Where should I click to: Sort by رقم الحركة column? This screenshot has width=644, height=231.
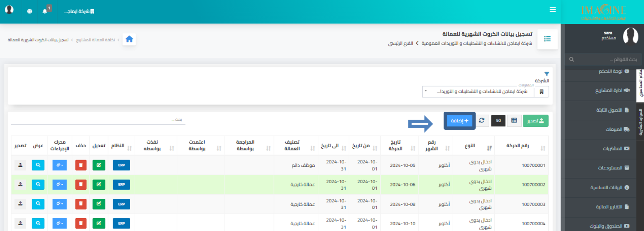pos(521,145)
